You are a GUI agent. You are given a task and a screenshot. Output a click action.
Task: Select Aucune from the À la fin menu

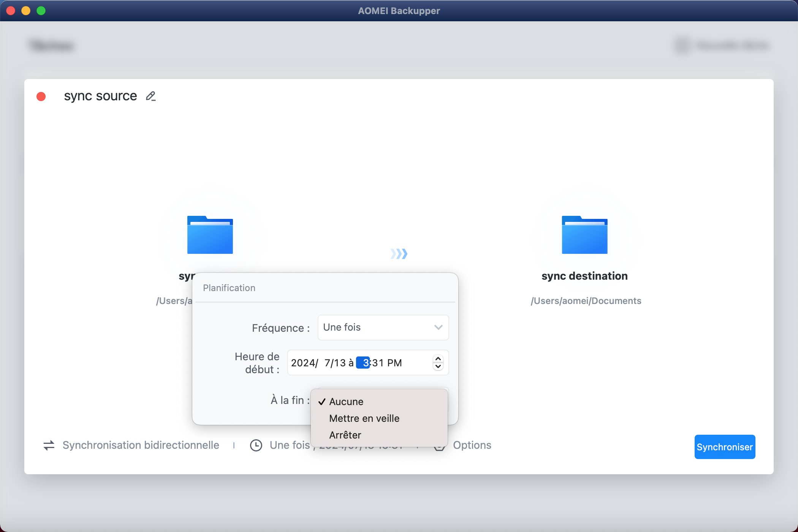346,402
